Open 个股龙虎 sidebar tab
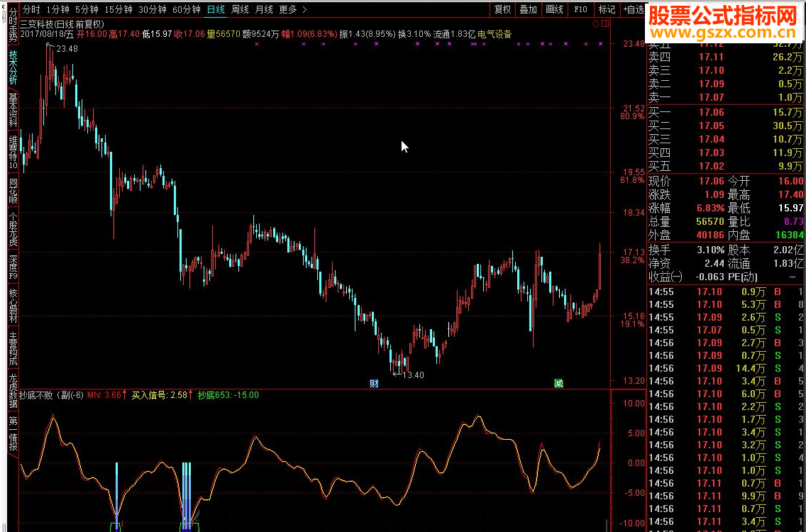The height and width of the screenshot is (532, 806). click(x=13, y=230)
